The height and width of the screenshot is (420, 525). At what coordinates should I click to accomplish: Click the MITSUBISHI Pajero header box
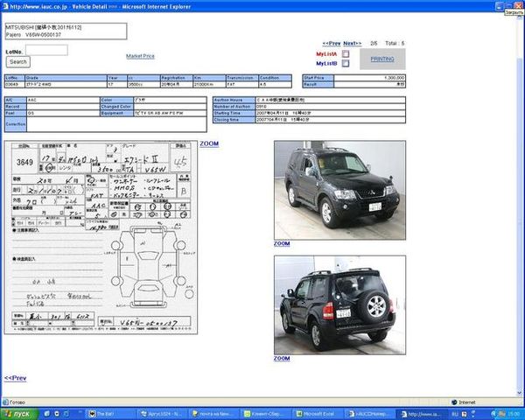[x=66, y=31]
